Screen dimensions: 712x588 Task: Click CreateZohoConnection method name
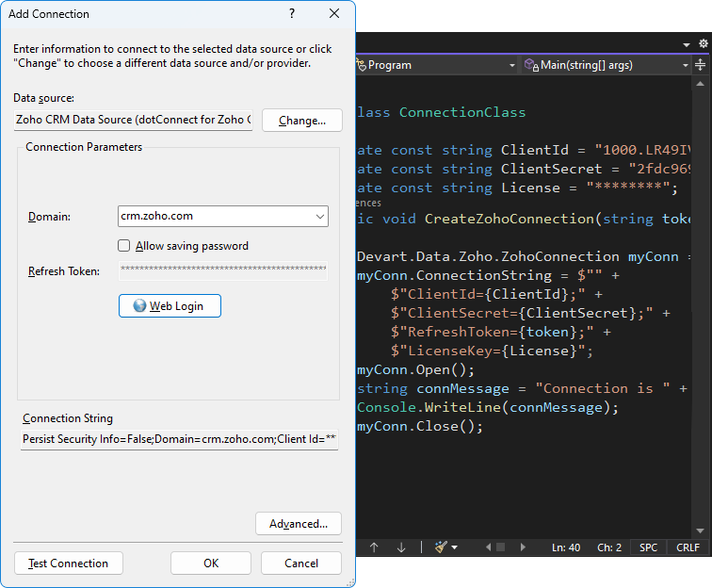click(x=509, y=219)
